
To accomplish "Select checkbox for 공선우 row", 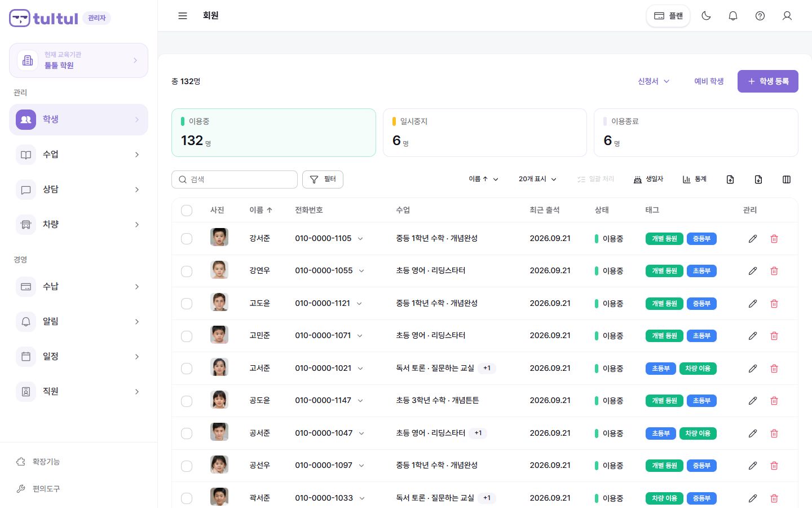I will pos(187,466).
